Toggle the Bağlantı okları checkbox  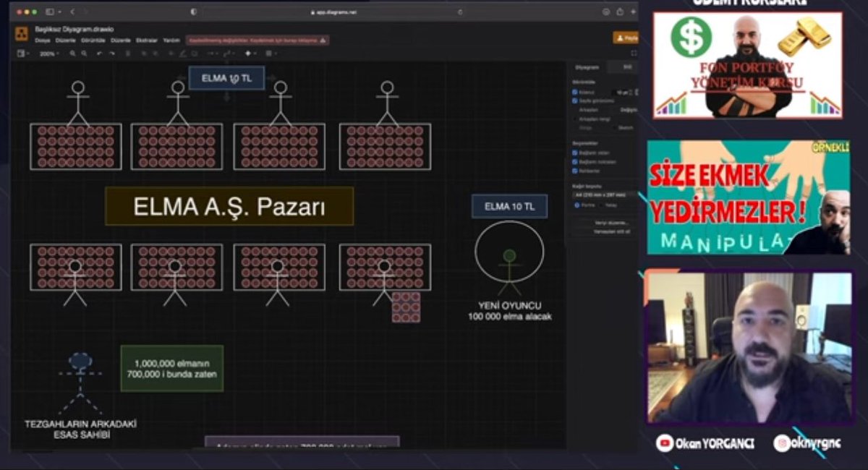pos(574,154)
